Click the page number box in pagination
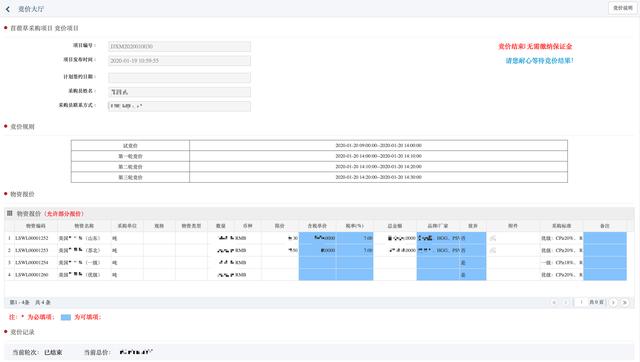Viewport: 640px width, 362px height. point(581,302)
